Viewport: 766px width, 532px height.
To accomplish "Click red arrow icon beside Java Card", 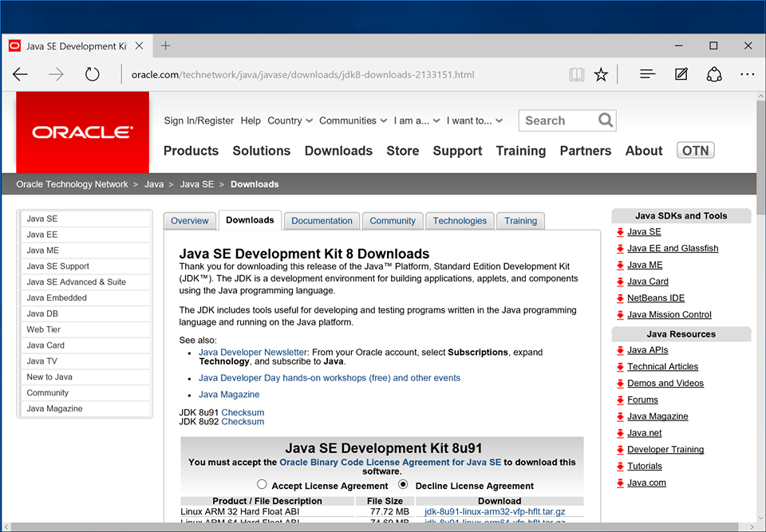I will tap(620, 282).
